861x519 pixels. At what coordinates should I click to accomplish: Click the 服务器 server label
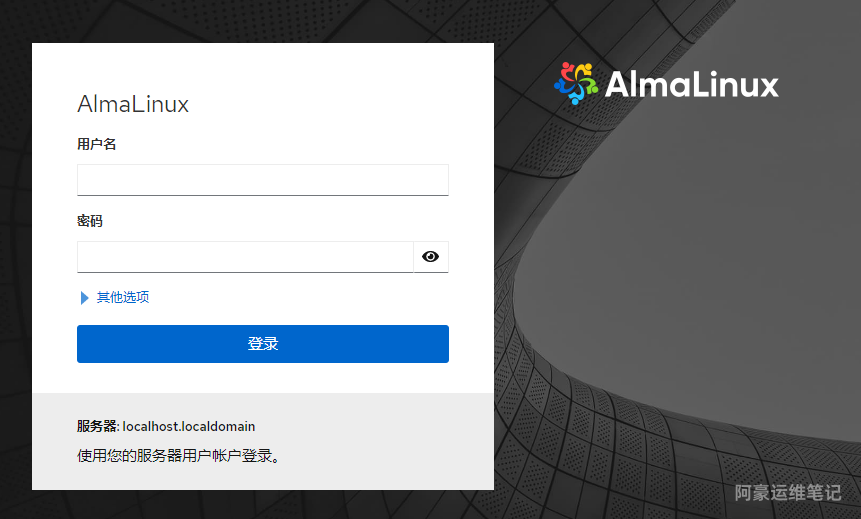[97, 426]
